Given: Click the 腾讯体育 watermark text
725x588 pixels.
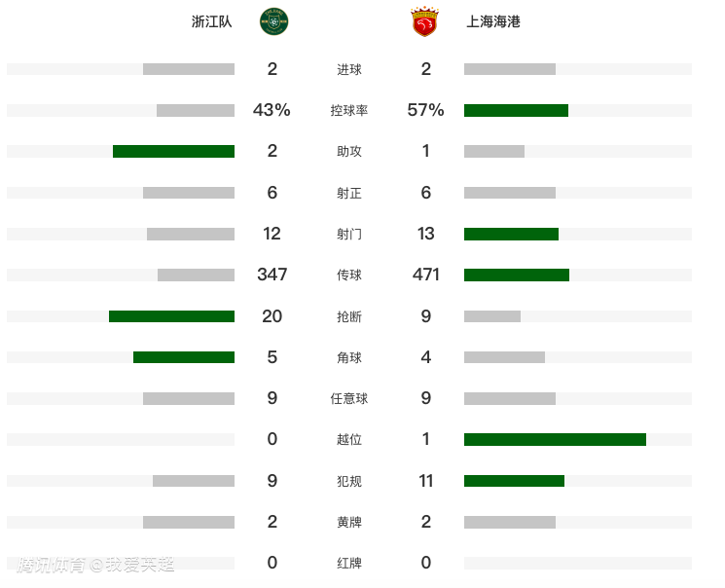Looking at the screenshot, I should [x=54, y=565].
